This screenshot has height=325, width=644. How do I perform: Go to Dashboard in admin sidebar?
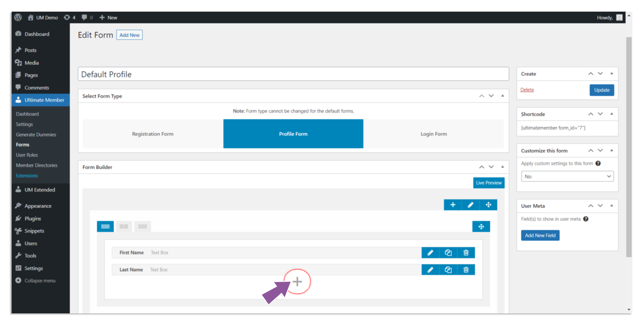[37, 34]
